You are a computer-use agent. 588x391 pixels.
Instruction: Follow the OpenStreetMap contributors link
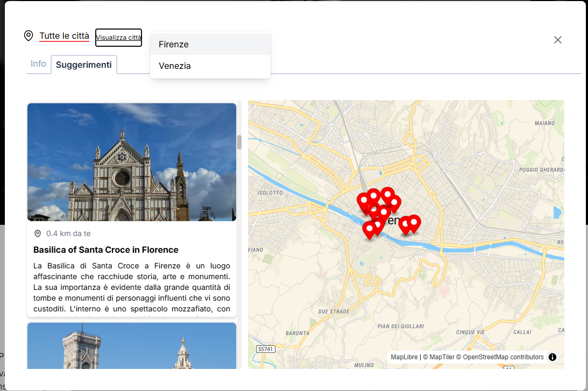[x=503, y=357]
